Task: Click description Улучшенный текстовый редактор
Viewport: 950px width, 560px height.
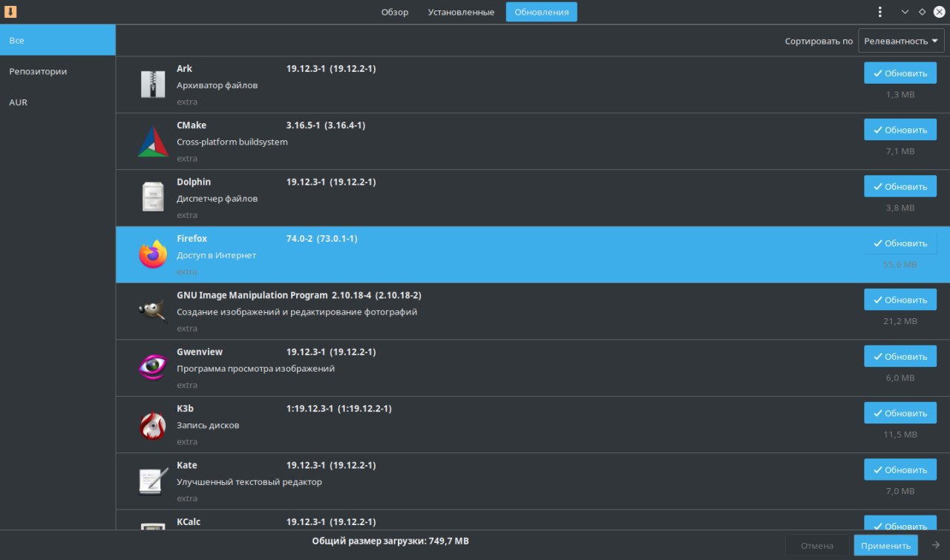Action: click(249, 482)
